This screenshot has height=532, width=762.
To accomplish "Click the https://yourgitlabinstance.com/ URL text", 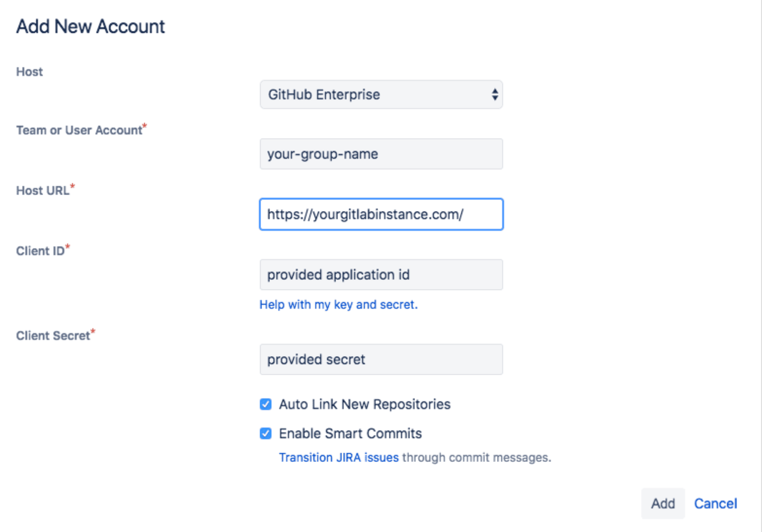I will click(x=367, y=214).
